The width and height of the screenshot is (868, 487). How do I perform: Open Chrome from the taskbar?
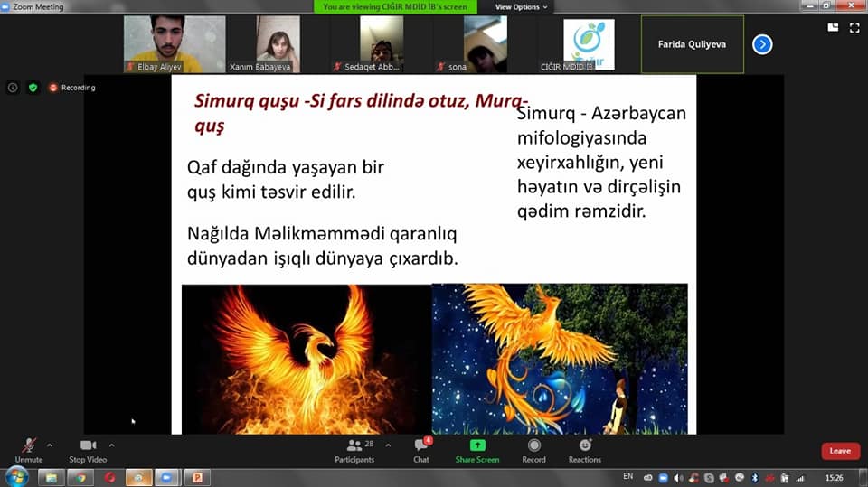tap(80, 477)
